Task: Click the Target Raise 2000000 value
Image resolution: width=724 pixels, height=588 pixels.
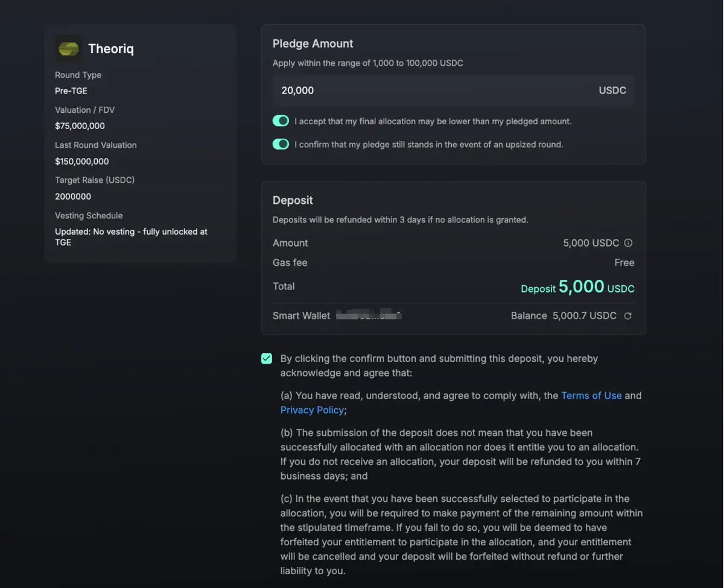Action: 73,197
